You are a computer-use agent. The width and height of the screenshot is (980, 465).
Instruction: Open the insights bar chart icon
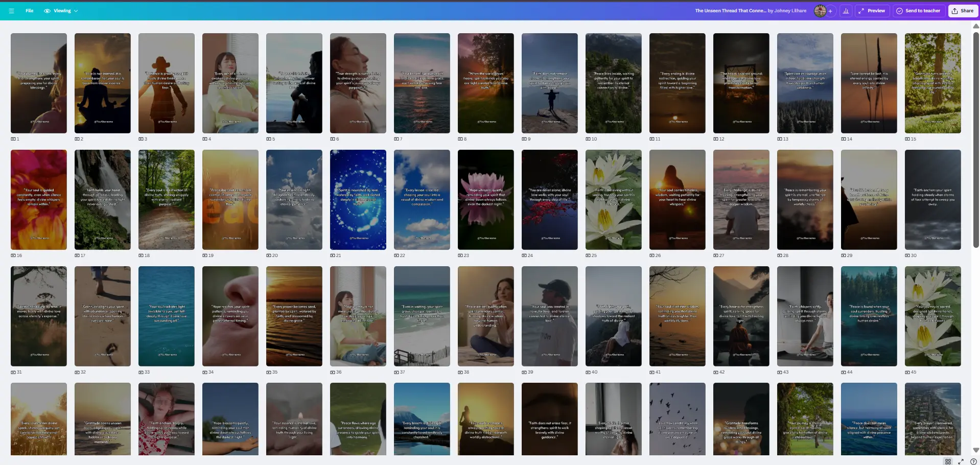(846, 11)
